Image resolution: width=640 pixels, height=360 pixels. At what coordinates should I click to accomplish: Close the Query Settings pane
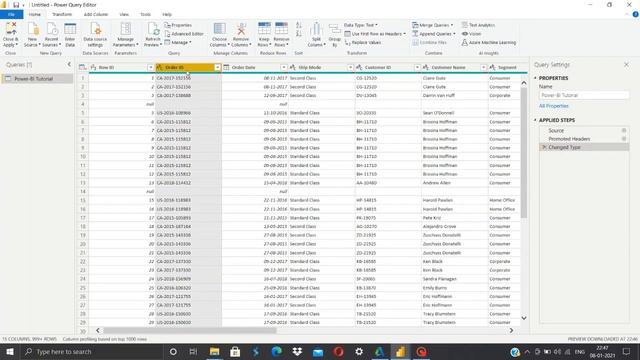[626, 64]
